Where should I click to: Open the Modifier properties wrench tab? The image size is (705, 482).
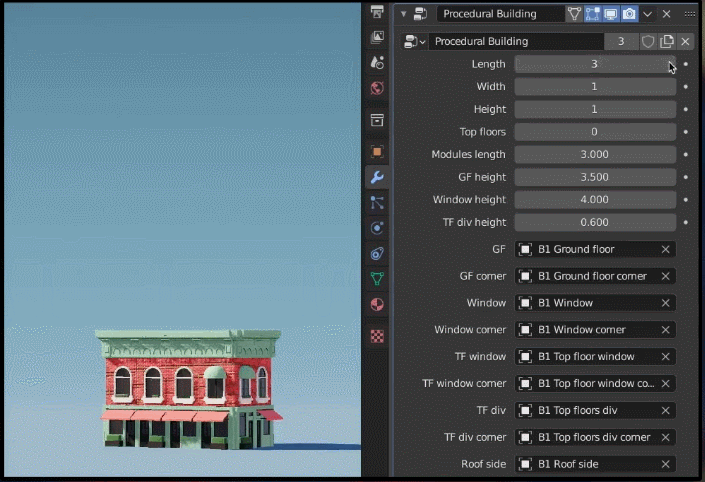coord(377,177)
